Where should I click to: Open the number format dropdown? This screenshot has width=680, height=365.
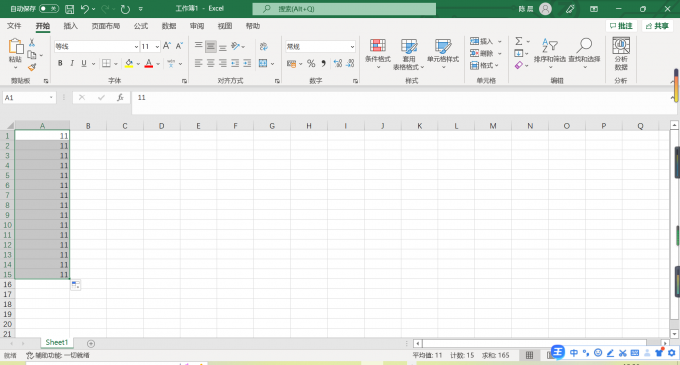352,46
